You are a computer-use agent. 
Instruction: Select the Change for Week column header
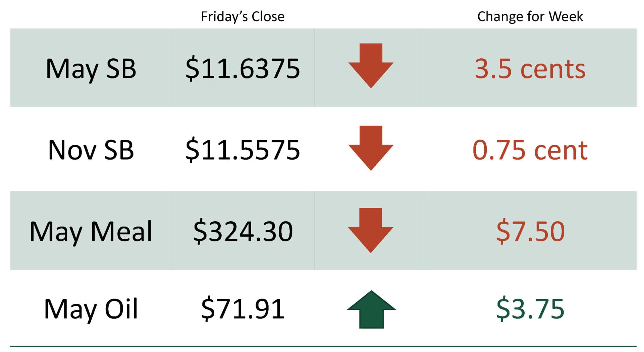530,16
